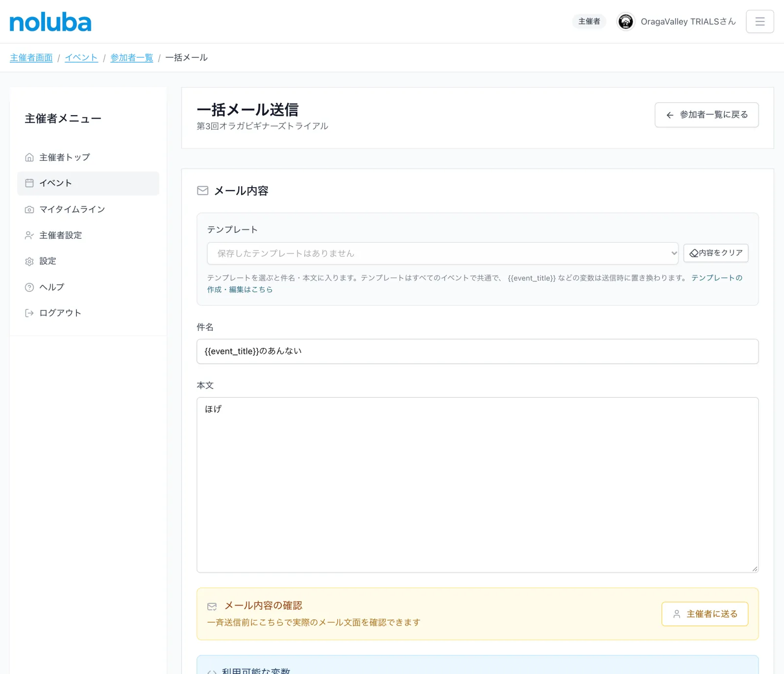Screen dimensions: 784x674
Task: Click the OragaValley TRIALS avatar image
Action: pyautogui.click(x=625, y=22)
